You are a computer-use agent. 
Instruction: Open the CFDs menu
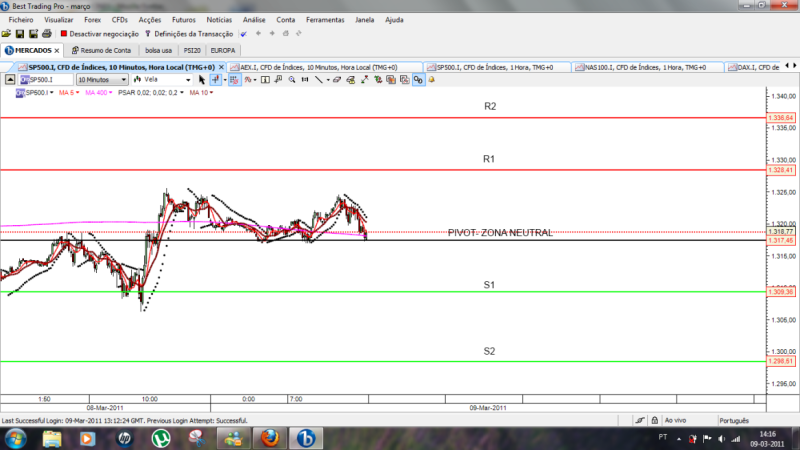click(x=120, y=20)
